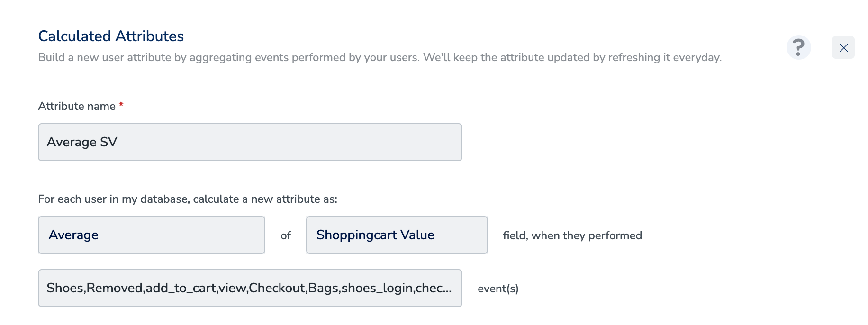
Task: Click the red required asterisk
Action: coord(121,105)
